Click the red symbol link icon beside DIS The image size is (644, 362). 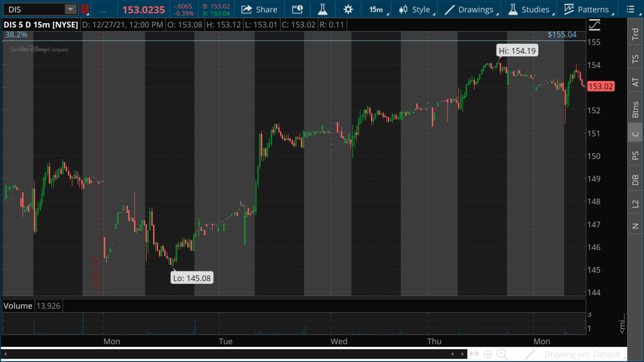(x=85, y=9)
